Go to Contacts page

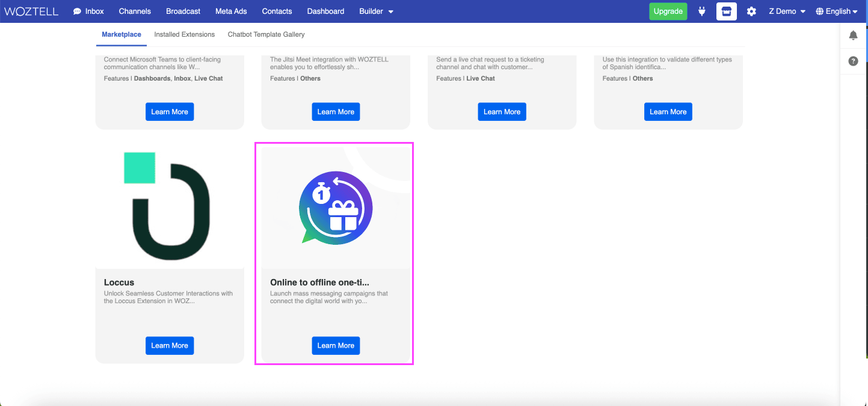pyautogui.click(x=277, y=11)
